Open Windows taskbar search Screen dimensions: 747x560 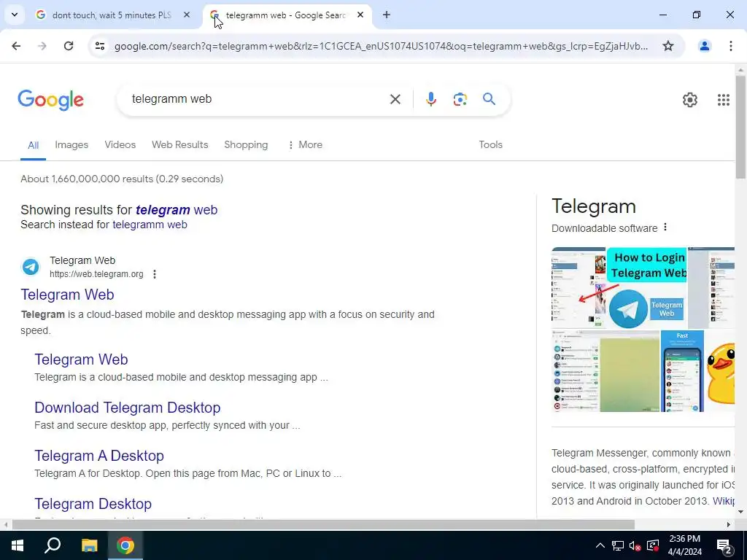click(x=53, y=545)
